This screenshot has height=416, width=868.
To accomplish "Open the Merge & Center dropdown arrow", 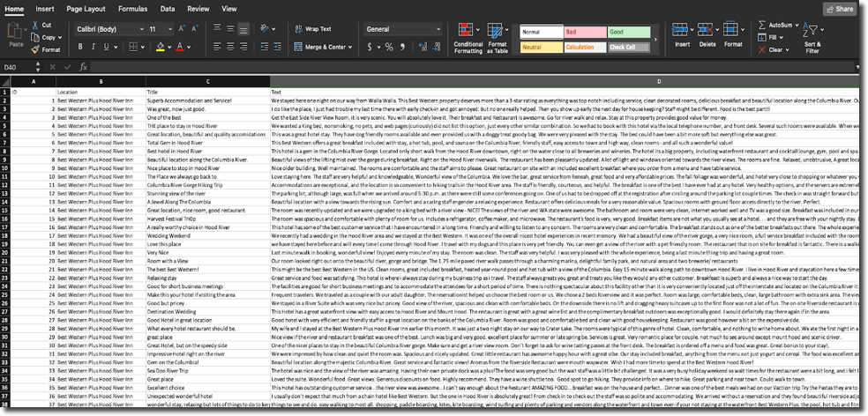I will coord(350,48).
